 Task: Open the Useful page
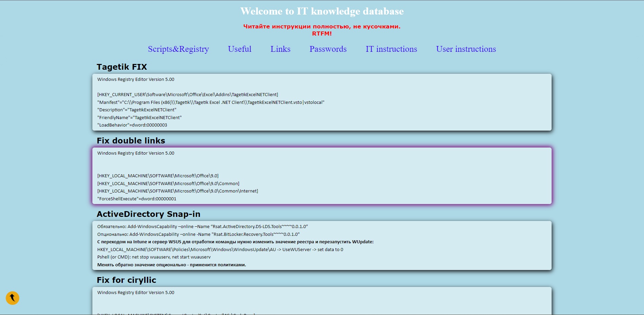[239, 49]
